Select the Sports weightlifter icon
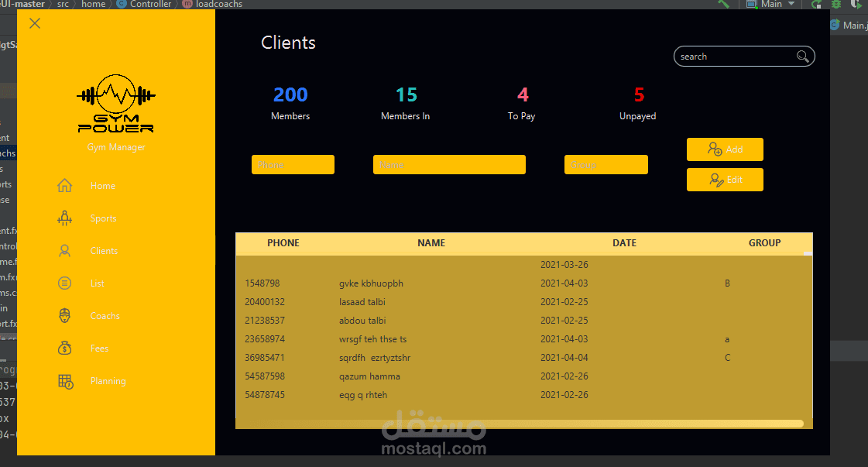 [x=65, y=218]
